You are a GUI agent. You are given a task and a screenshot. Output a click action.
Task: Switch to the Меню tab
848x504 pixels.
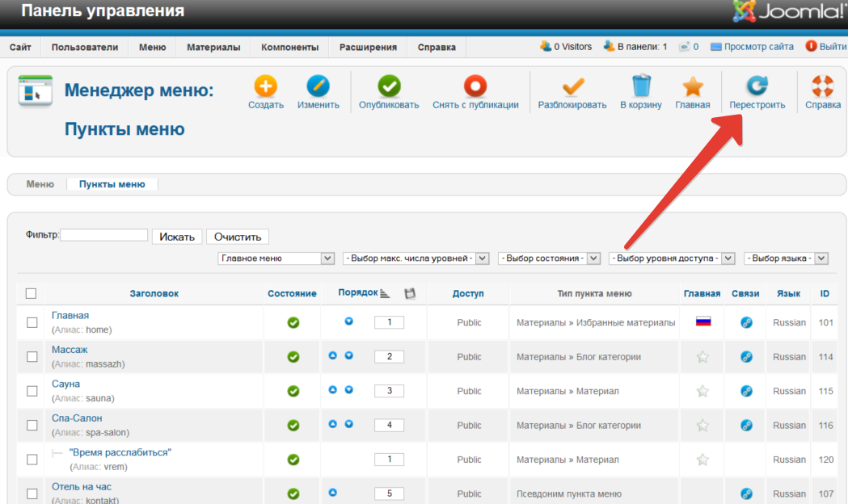coord(40,184)
